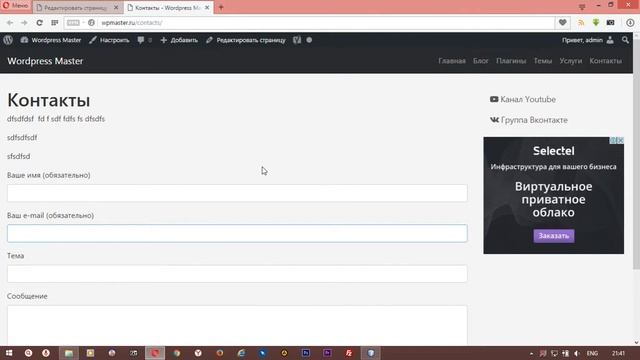Open Привет, admin profile menu
The width and height of the screenshot is (640, 360).
point(588,40)
